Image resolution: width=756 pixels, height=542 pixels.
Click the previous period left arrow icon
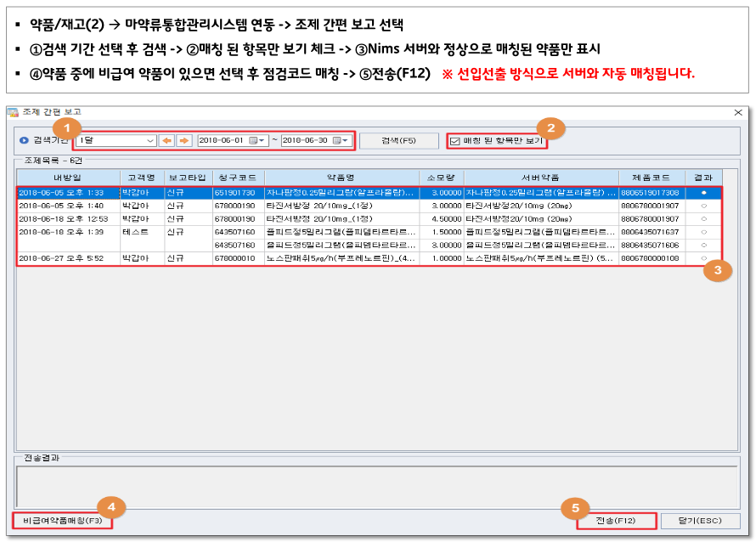[x=167, y=140]
